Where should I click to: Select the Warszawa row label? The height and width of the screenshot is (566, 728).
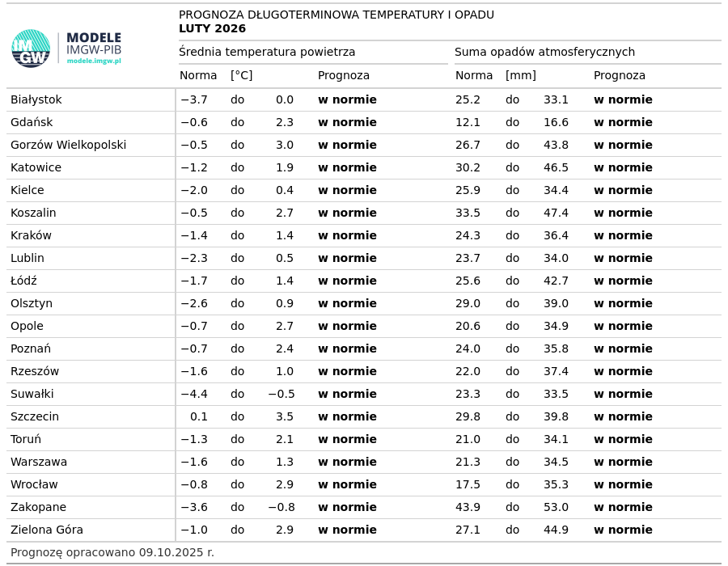[x=39, y=463]
